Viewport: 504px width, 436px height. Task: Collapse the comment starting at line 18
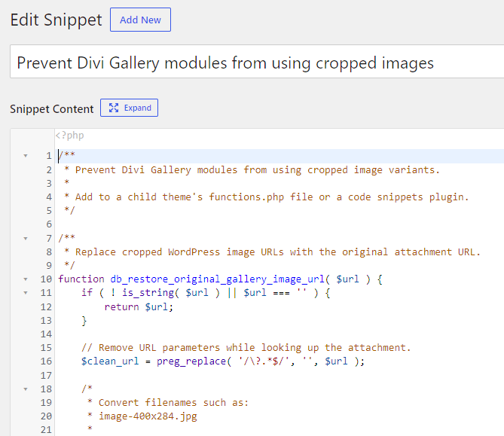click(26, 389)
